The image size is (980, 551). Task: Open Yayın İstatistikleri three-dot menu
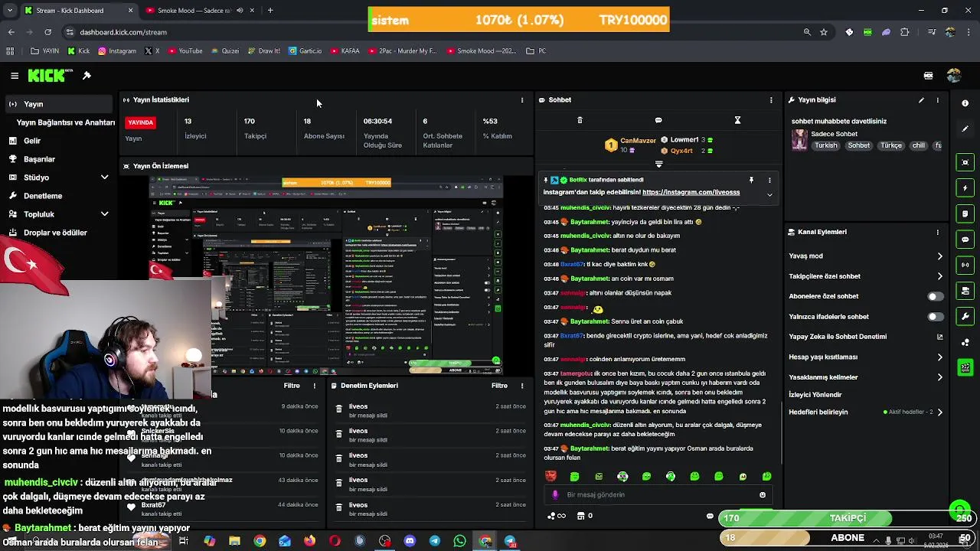point(522,100)
